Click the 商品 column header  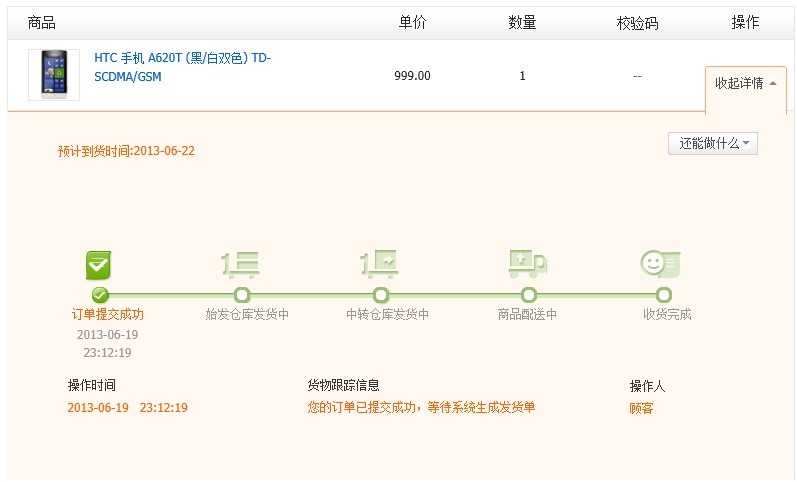pos(42,22)
